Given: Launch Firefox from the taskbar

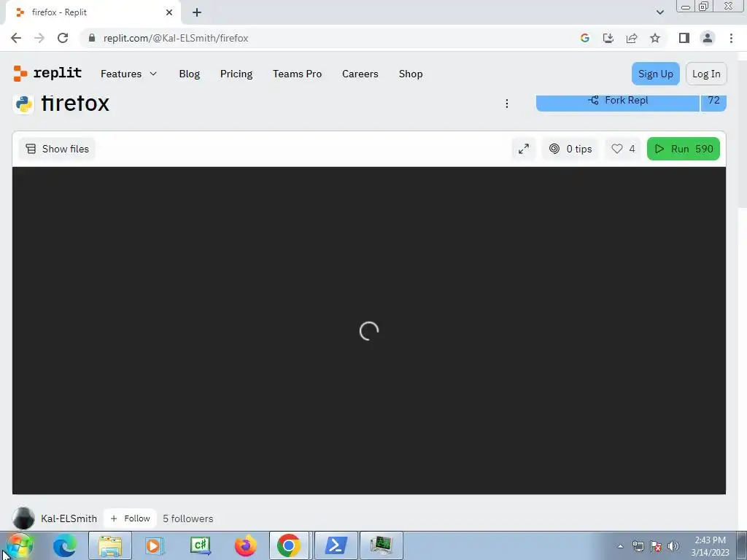Looking at the screenshot, I should click(245, 545).
